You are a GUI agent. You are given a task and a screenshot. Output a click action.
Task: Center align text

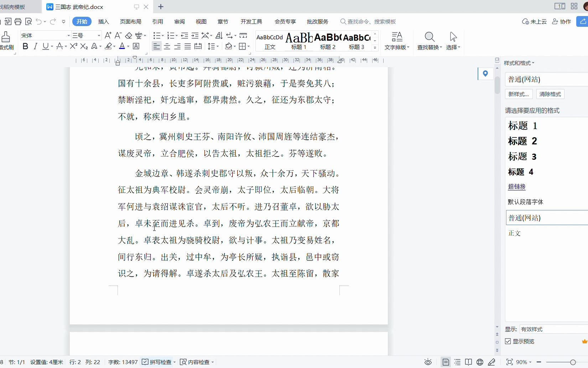point(167,46)
